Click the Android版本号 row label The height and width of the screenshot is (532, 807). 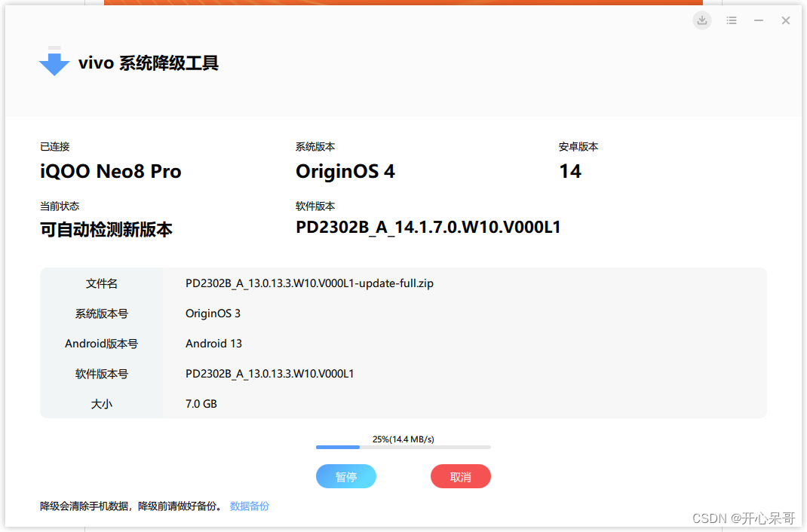(x=101, y=344)
